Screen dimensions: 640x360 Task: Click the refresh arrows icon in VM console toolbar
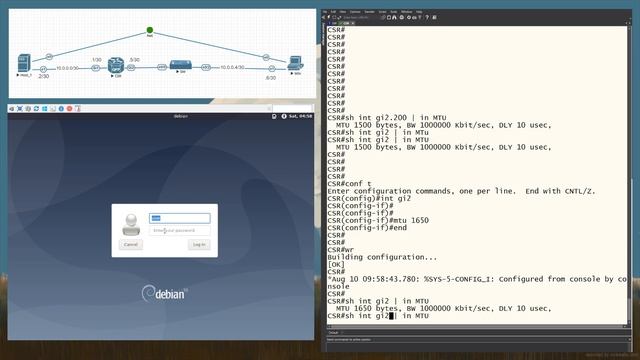pyautogui.click(x=36, y=109)
